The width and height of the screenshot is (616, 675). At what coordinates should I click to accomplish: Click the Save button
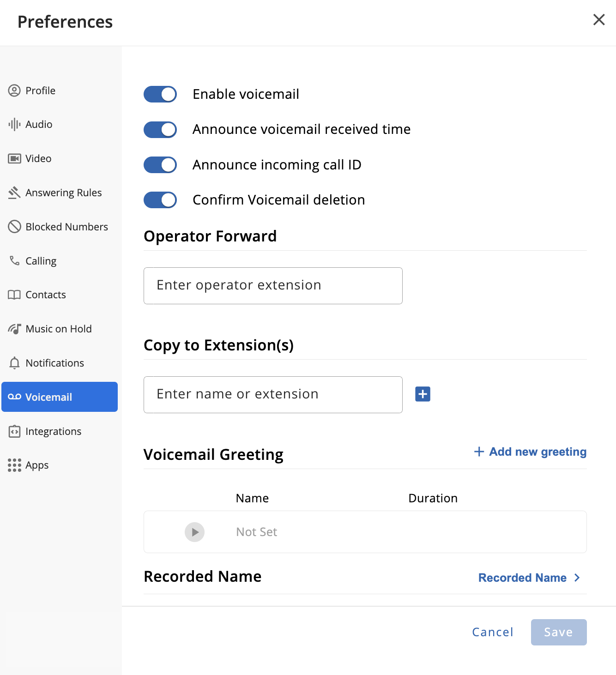(558, 632)
